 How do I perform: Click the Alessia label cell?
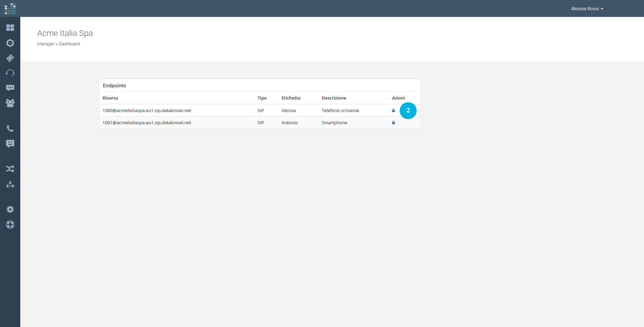[x=289, y=111]
